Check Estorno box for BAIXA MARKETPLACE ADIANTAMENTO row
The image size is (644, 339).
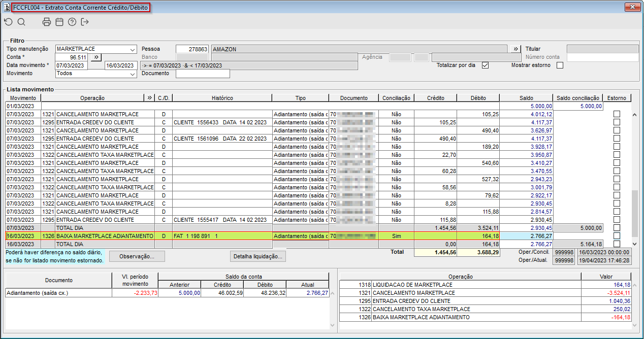[617, 236]
